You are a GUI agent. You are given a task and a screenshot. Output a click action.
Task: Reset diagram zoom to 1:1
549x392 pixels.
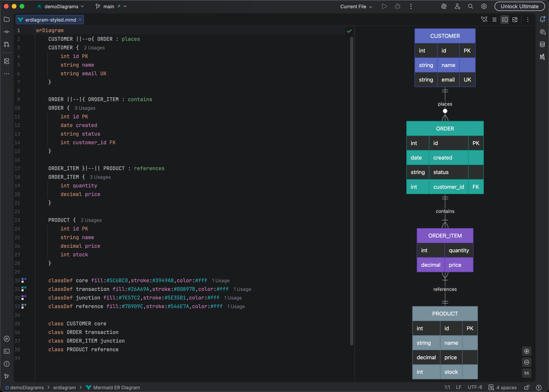(x=527, y=373)
